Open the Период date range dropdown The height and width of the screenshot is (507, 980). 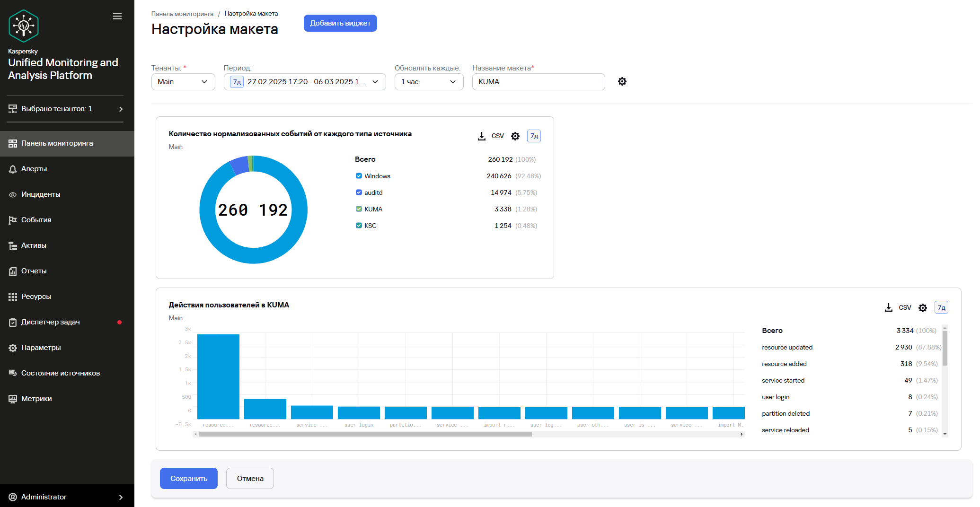(305, 82)
